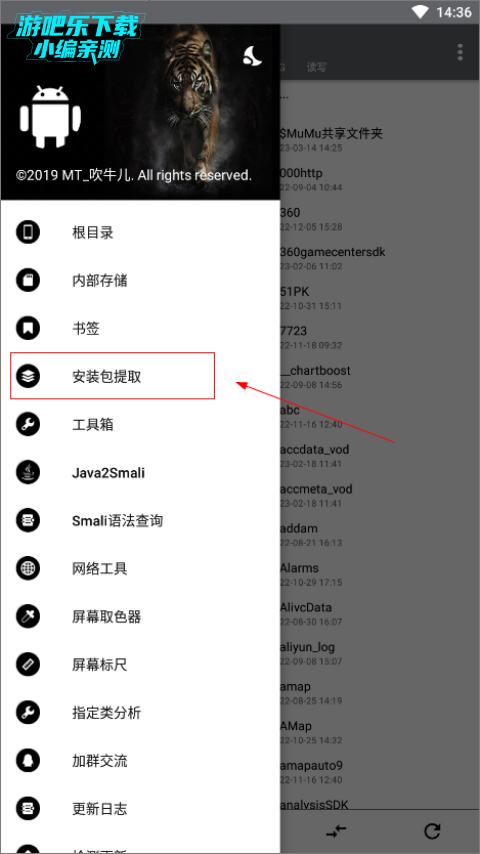Click 网络工具 globe icon
The width and height of the screenshot is (480, 854).
28,569
